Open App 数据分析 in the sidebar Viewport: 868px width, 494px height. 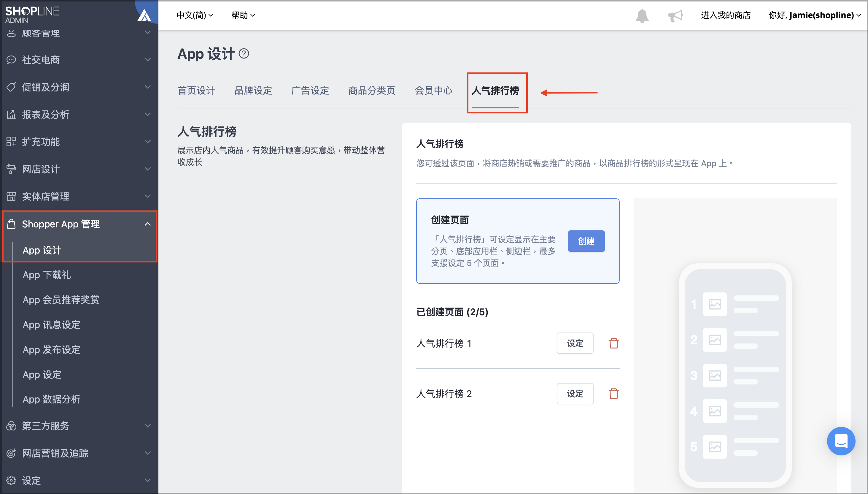[52, 399]
